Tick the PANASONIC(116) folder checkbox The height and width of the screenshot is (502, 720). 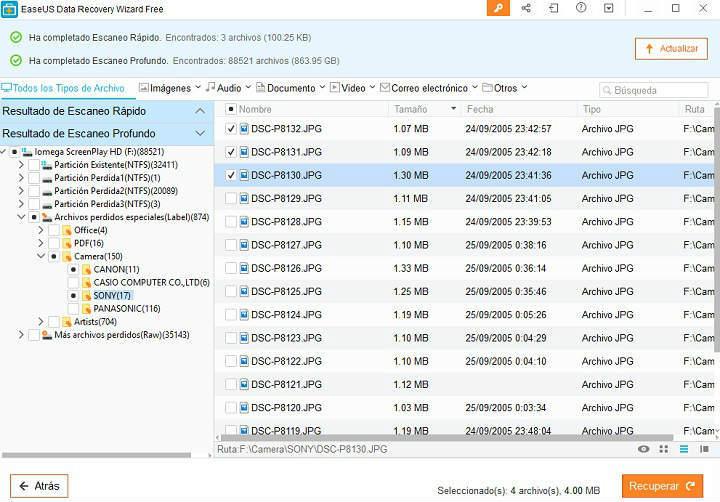[73, 309]
